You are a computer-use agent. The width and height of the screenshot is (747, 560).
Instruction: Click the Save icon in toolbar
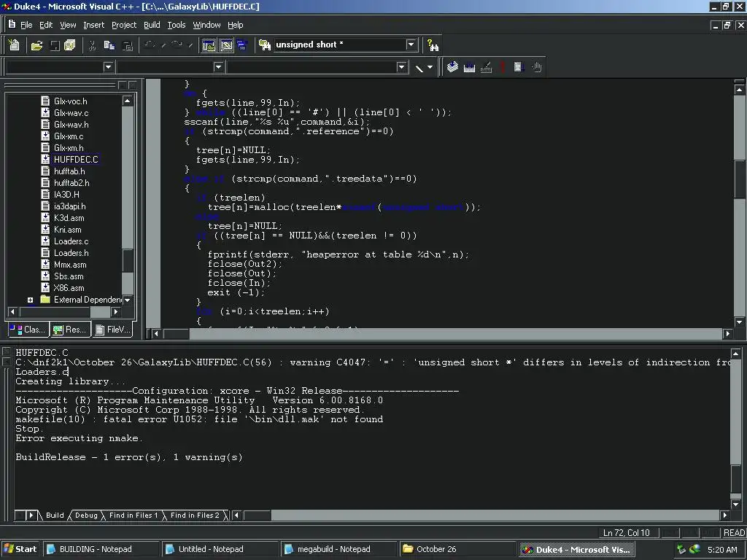pyautogui.click(x=55, y=45)
